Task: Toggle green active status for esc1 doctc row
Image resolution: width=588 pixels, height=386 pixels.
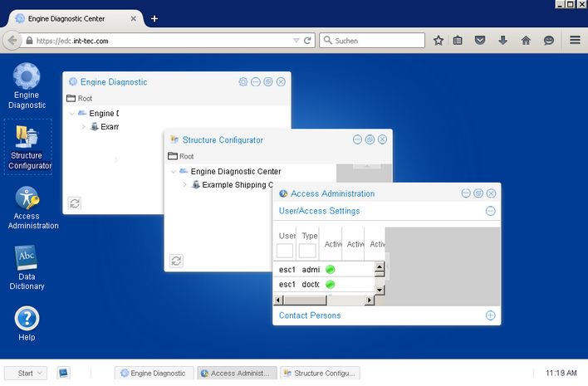Action: 331,285
